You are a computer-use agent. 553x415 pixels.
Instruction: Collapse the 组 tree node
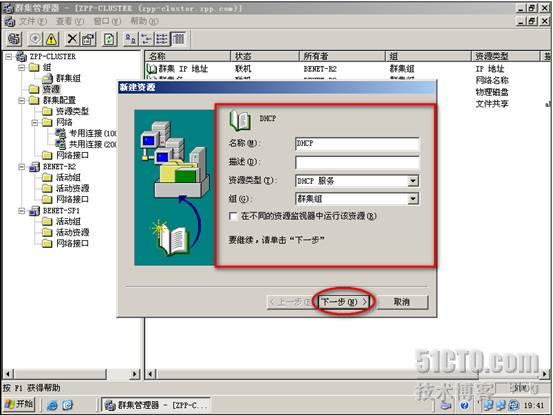[22, 67]
